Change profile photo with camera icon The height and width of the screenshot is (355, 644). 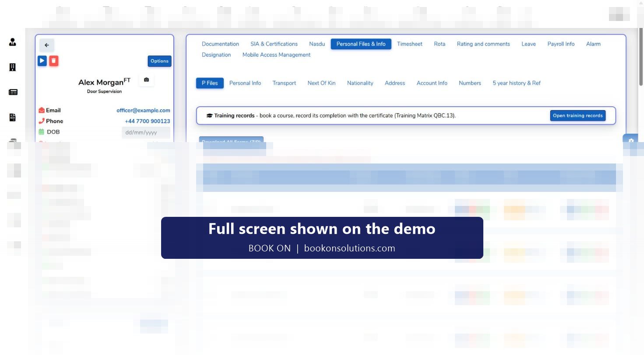tap(146, 80)
